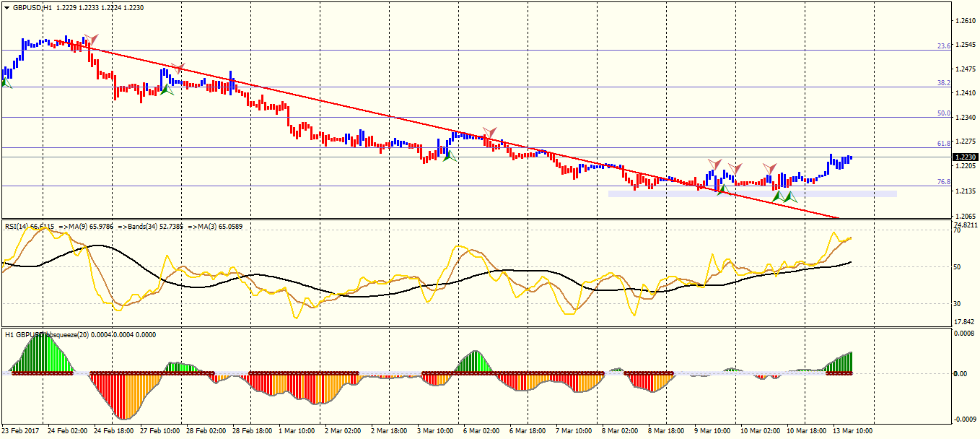Click the 1.2340 price axis label
980x439 pixels.
coord(964,117)
